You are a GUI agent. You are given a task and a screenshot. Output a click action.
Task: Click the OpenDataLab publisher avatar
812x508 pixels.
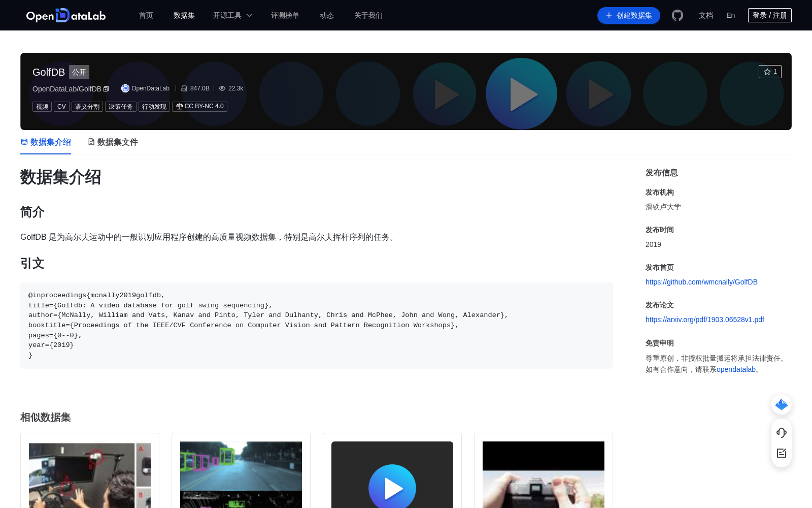125,88
